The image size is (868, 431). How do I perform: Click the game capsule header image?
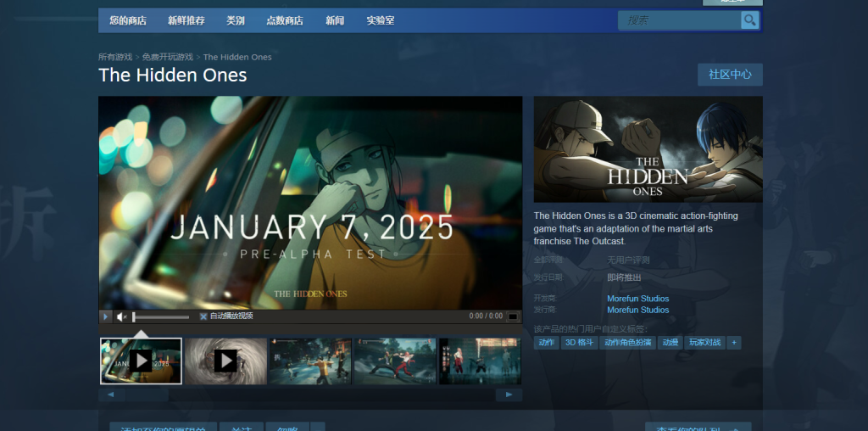click(648, 149)
